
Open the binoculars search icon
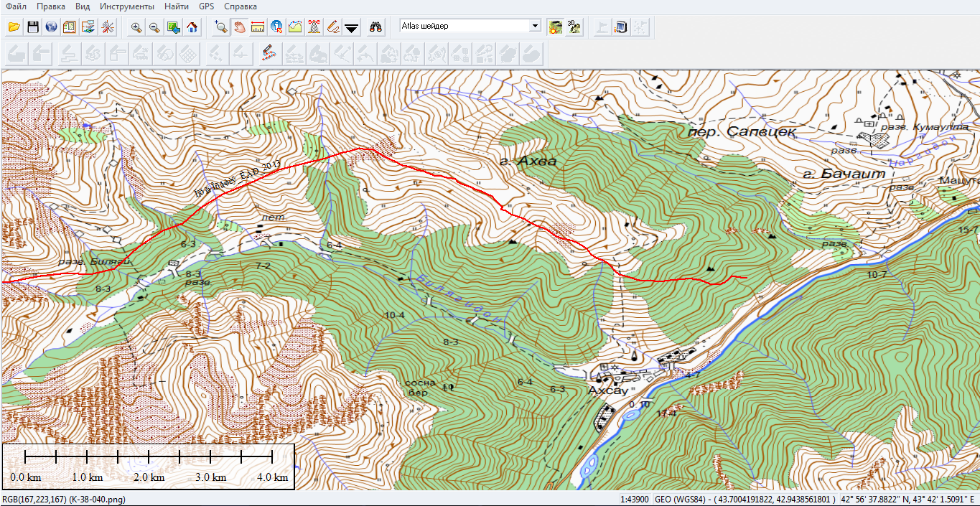tap(375, 27)
